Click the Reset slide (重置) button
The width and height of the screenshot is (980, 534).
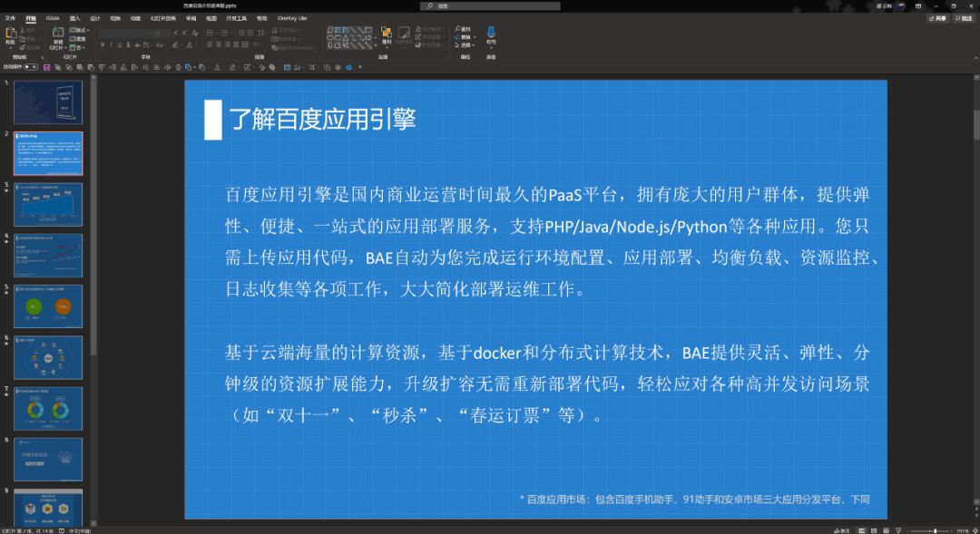tap(77, 39)
